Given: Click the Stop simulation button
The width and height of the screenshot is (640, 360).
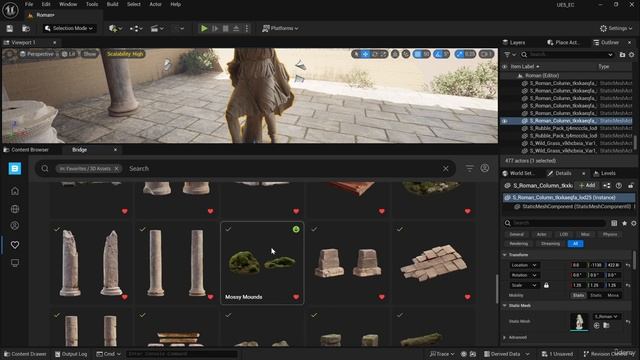Looking at the screenshot, I should (225, 29).
